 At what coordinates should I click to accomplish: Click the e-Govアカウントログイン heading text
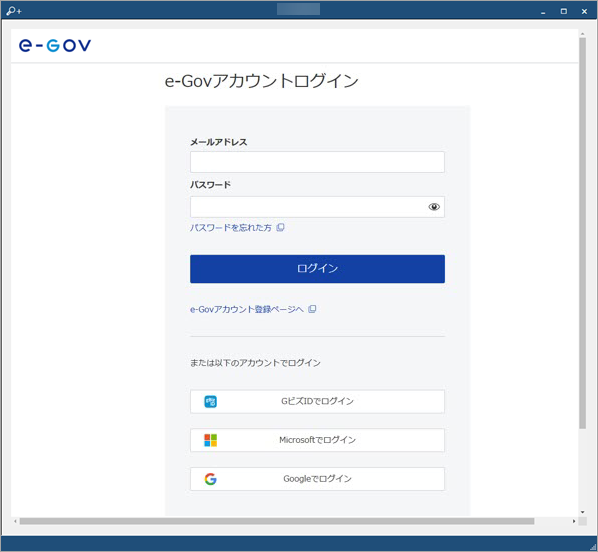[x=262, y=81]
